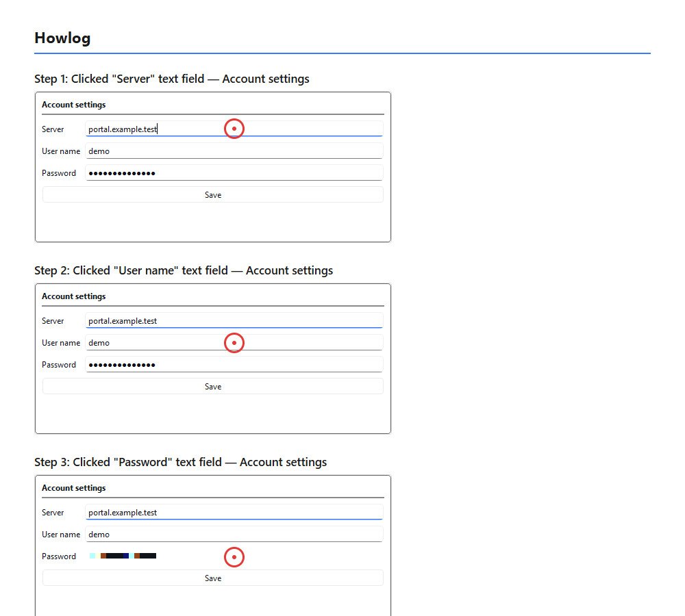Click the Password label in Step 3 panel
The image size is (685, 616).
(x=59, y=556)
